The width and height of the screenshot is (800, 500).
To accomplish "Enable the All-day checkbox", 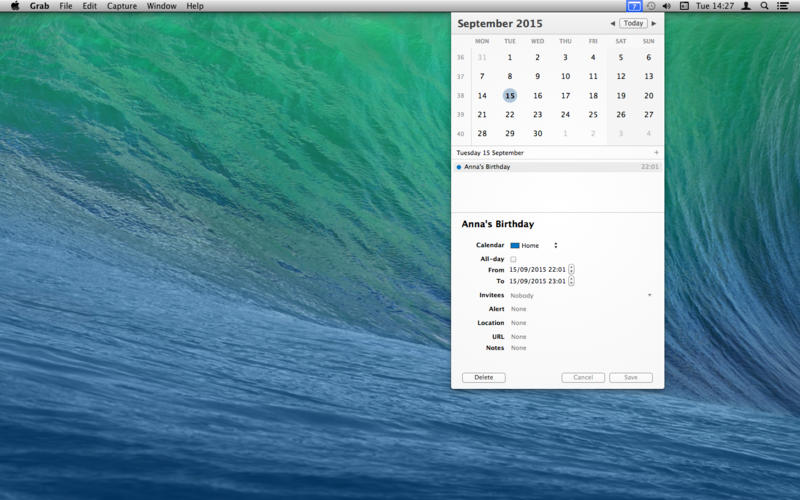I will 513,259.
